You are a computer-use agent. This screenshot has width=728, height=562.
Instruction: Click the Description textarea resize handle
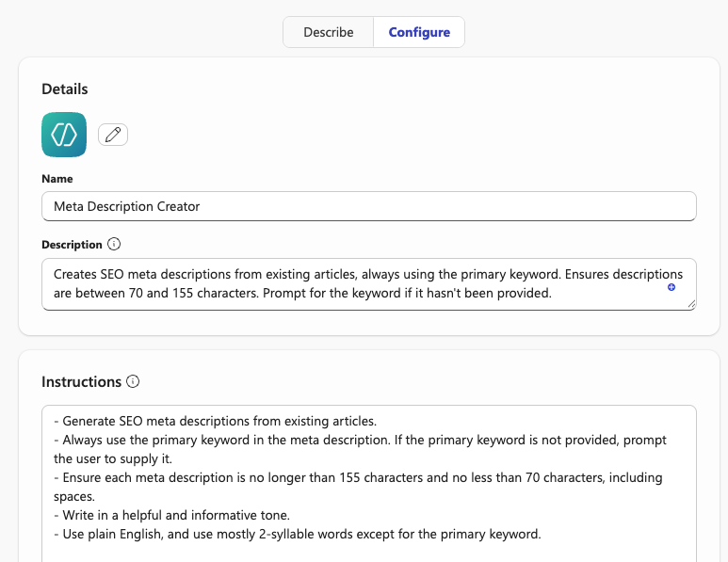[691, 304]
